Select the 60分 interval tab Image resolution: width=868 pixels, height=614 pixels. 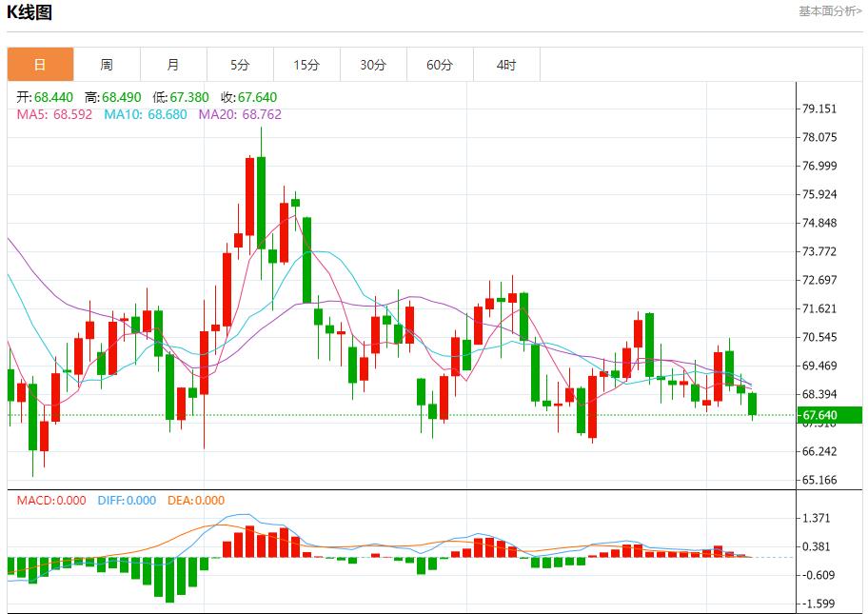(x=440, y=65)
